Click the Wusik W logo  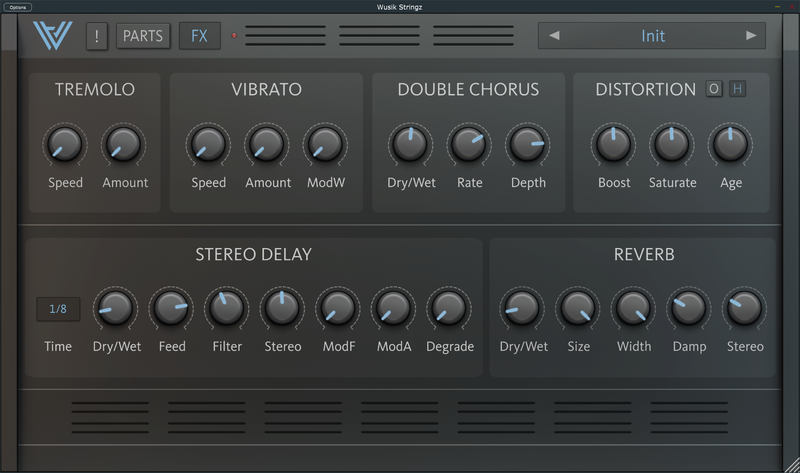coord(53,35)
